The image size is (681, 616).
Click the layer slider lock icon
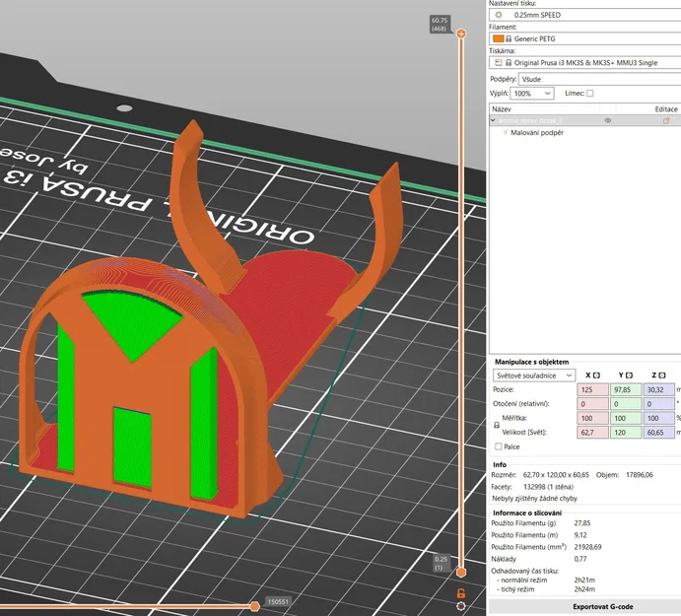pos(461,592)
